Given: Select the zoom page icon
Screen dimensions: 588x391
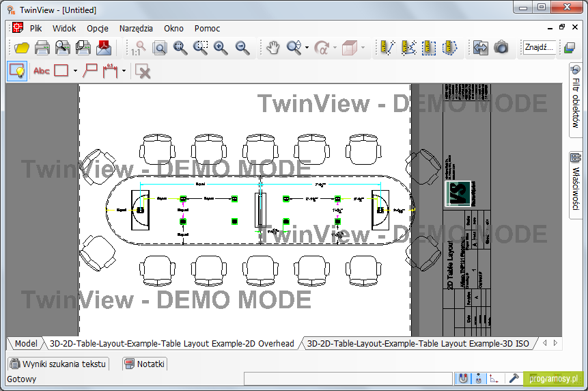Looking at the screenshot, I should click(x=160, y=48).
